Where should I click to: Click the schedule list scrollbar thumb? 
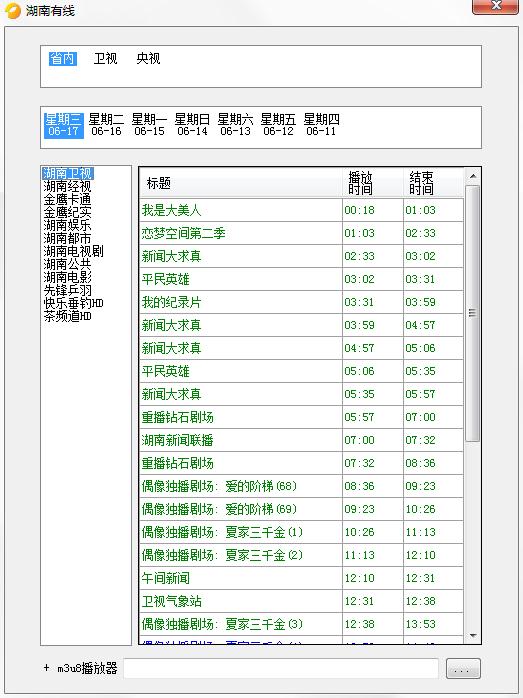pos(473,313)
